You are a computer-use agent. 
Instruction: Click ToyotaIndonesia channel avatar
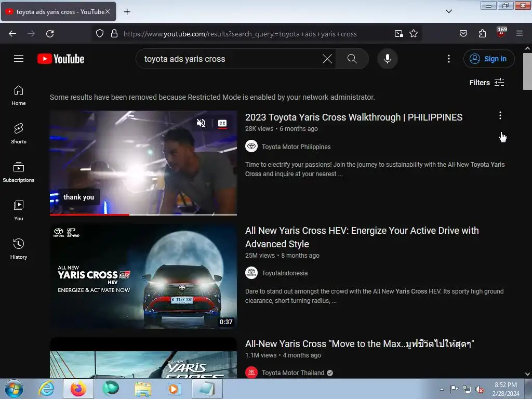click(251, 273)
